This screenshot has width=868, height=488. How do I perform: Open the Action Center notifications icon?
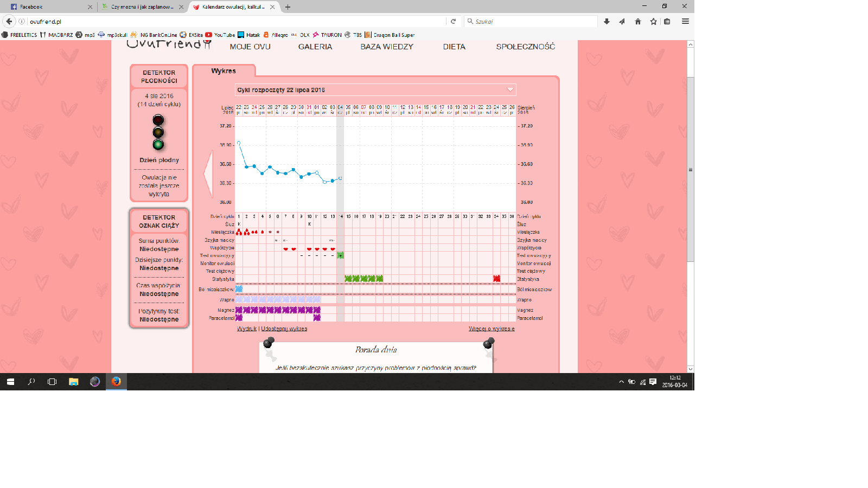[653, 382]
